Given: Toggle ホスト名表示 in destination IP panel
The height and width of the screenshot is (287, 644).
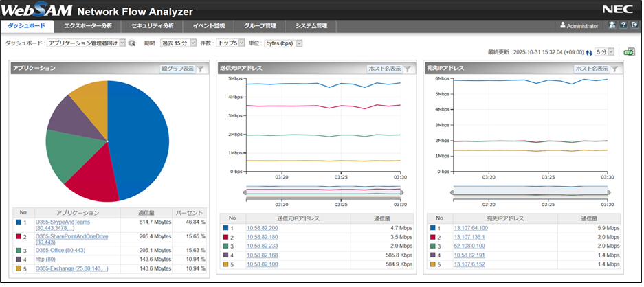Looking at the screenshot, I should tap(591, 69).
